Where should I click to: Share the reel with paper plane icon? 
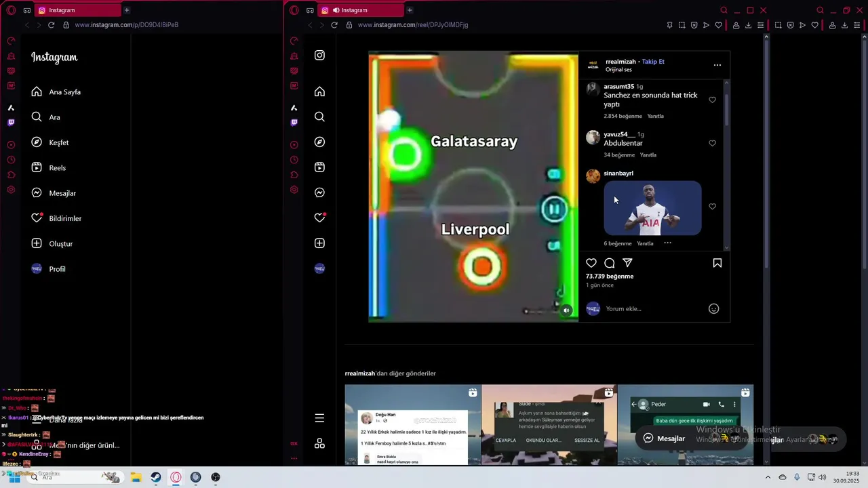click(628, 263)
